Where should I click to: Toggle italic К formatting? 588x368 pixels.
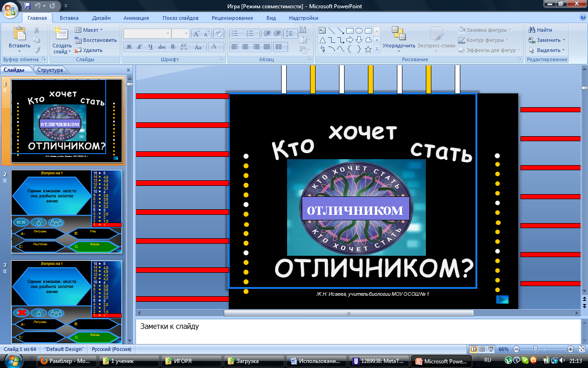(x=140, y=47)
